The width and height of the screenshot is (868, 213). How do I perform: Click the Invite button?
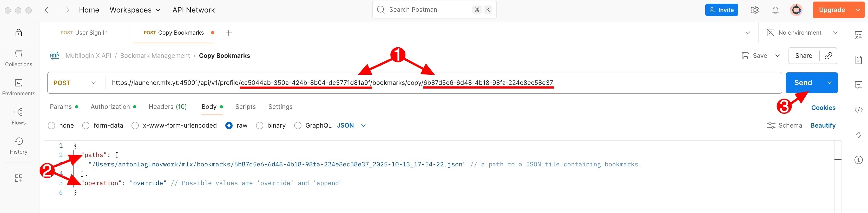721,10
